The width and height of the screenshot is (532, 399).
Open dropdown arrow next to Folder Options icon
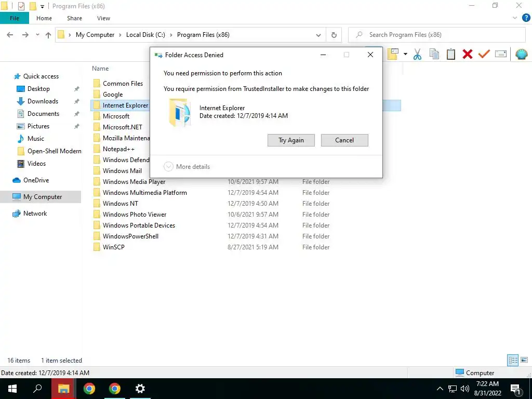405,54
